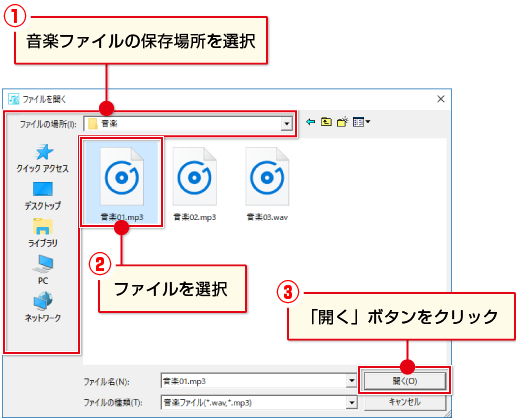Click the dialog title bar app icon
This screenshot has width=516, height=419.
(14, 99)
